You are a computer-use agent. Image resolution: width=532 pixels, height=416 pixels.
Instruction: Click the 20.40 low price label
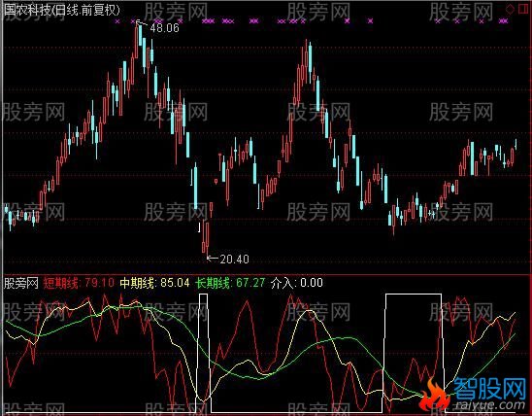pyautogui.click(x=234, y=260)
